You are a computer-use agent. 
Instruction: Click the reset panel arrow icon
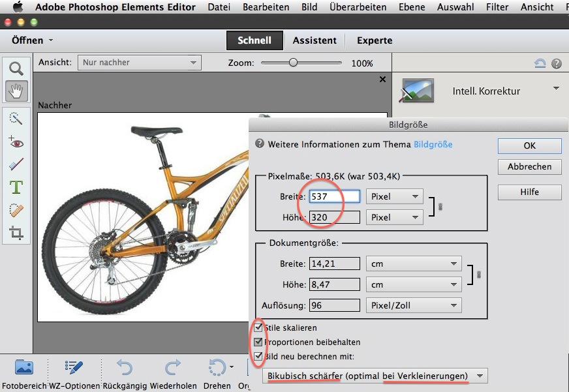[x=540, y=64]
